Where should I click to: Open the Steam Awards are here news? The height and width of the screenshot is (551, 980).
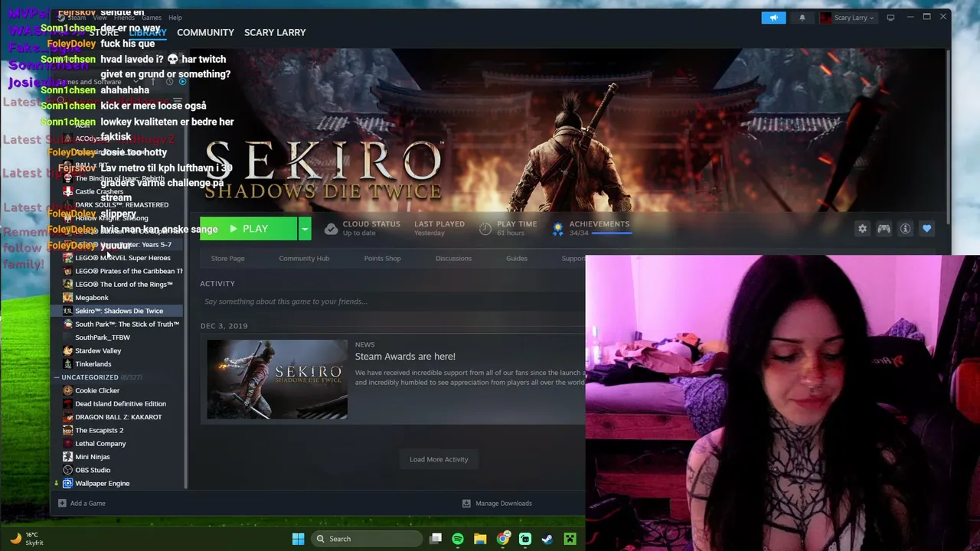[x=405, y=357]
